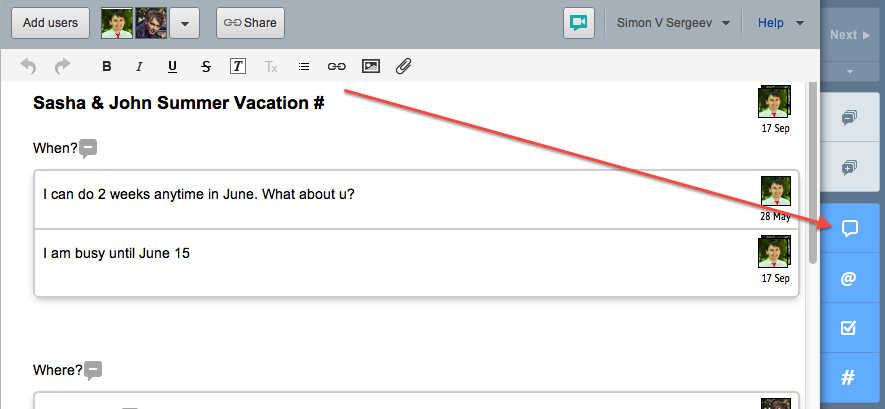
Task: Collapse the When? reply thread
Action: click(x=88, y=149)
